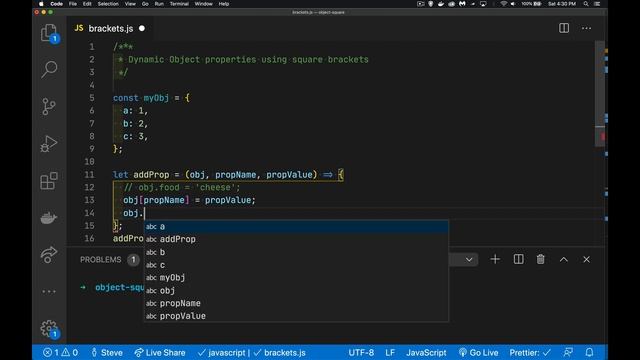The height and width of the screenshot is (360, 640).
Task: Open the Run and Debug view
Action: click(49, 144)
